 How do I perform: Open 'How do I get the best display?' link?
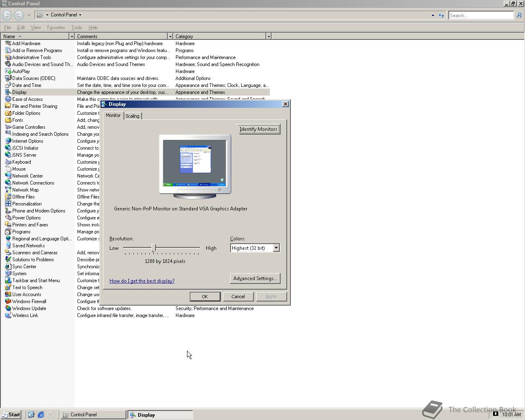pos(142,281)
